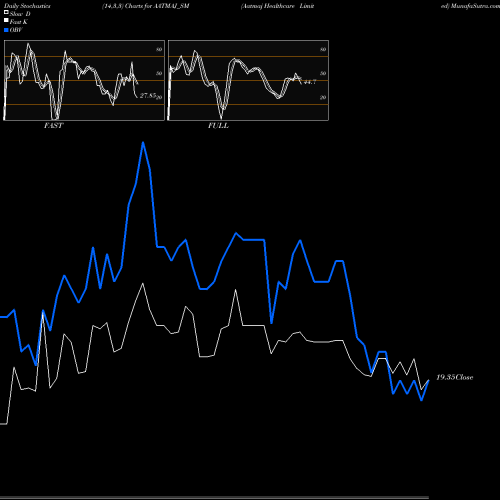Click the 80 level label in FAST chart
Screen dimensions: 500x500
click(x=159, y=49)
